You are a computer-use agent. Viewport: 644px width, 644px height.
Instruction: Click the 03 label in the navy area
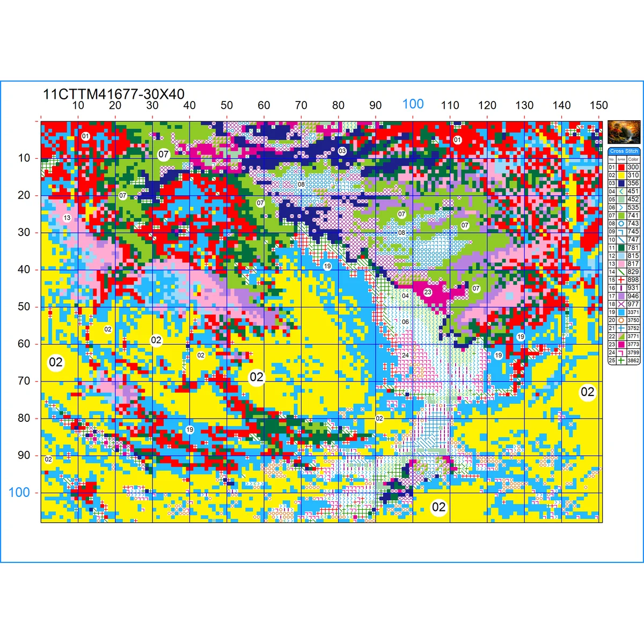tap(342, 151)
